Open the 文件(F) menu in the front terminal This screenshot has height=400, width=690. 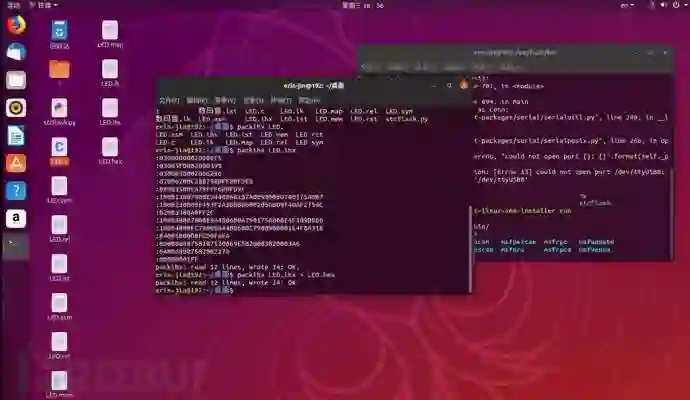169,100
